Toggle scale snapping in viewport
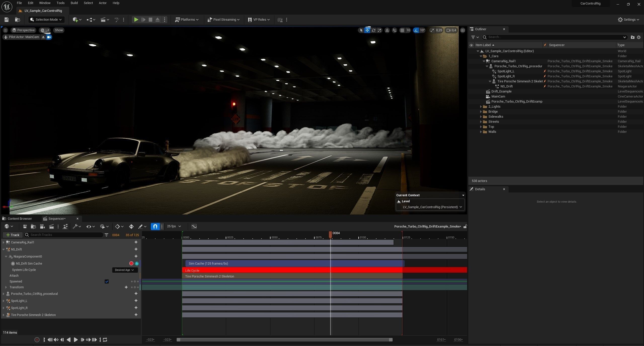The width and height of the screenshot is (644, 346). coord(432,30)
